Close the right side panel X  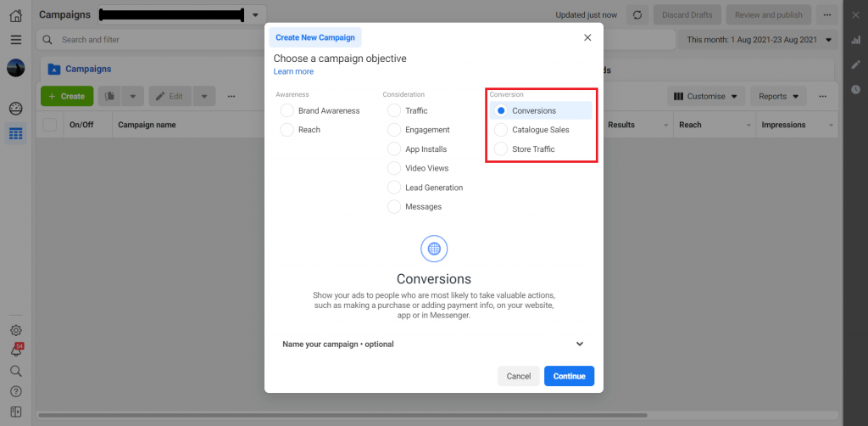855,15
